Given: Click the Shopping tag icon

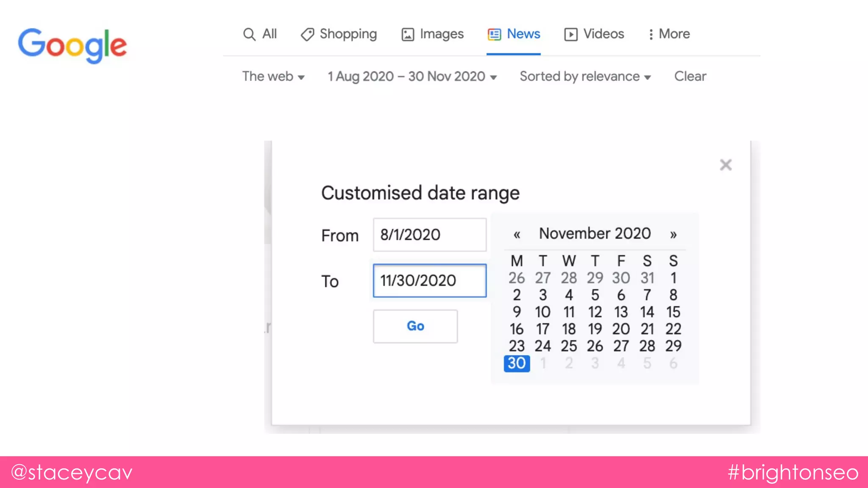Looking at the screenshot, I should (307, 34).
